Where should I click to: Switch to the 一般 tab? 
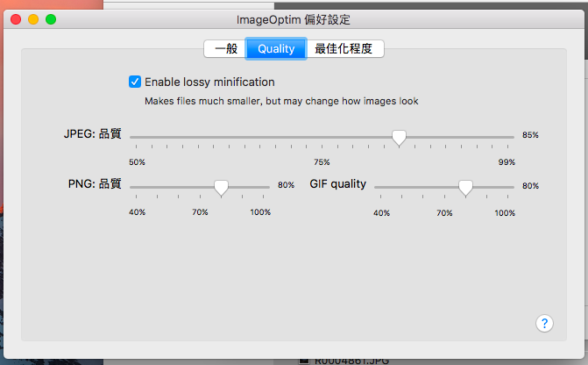point(225,49)
